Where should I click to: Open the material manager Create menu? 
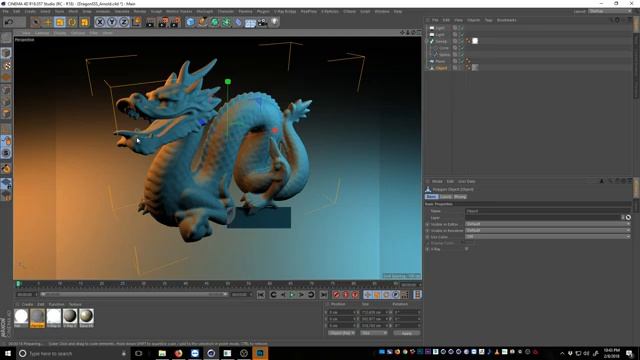pyautogui.click(x=27, y=304)
